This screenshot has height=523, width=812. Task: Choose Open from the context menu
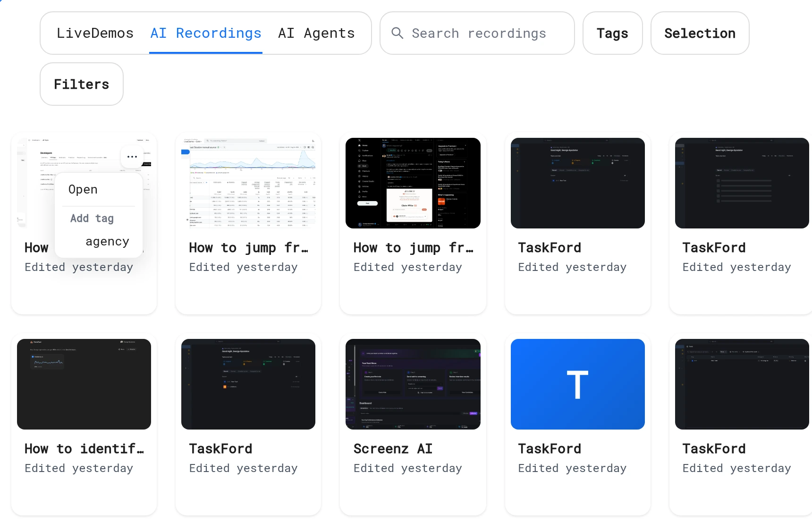click(83, 189)
